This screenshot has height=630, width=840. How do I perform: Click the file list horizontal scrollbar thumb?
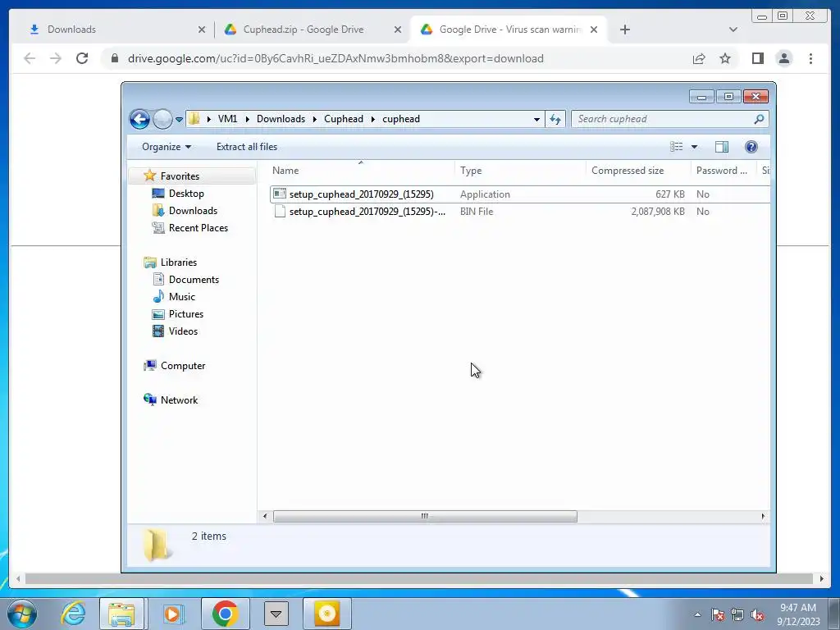(x=425, y=517)
